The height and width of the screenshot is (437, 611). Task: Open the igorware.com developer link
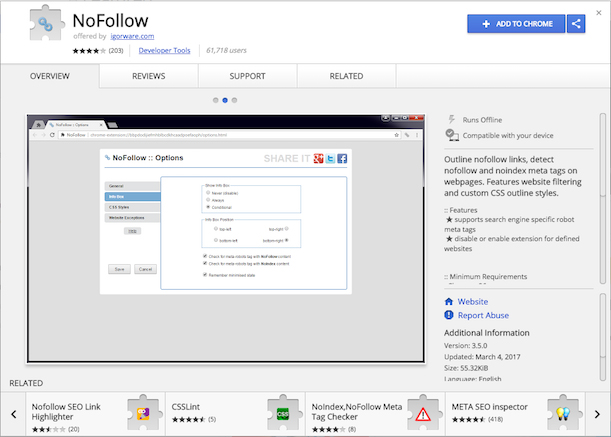[x=132, y=36]
